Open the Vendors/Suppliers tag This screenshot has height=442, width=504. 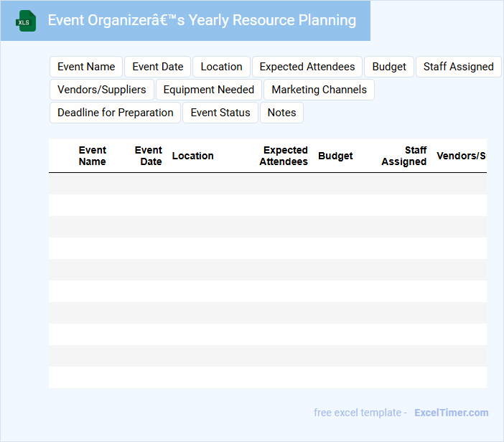click(x=102, y=90)
